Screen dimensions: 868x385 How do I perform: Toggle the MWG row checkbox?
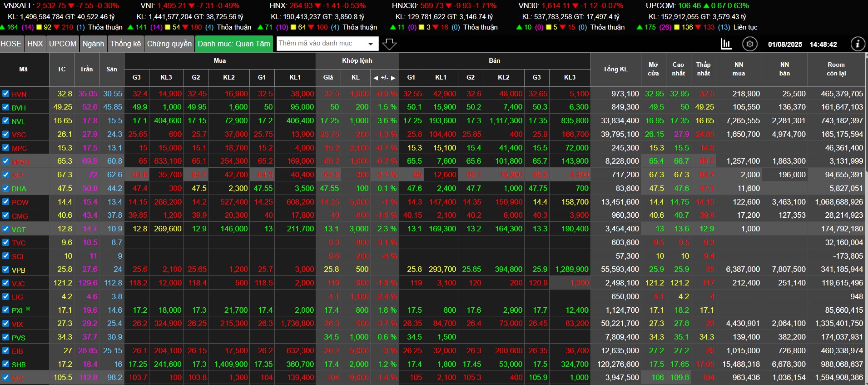click(5, 161)
